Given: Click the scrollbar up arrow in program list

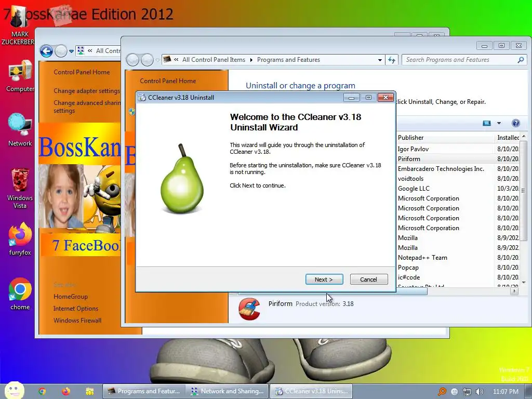Looking at the screenshot, I should click(x=524, y=137).
